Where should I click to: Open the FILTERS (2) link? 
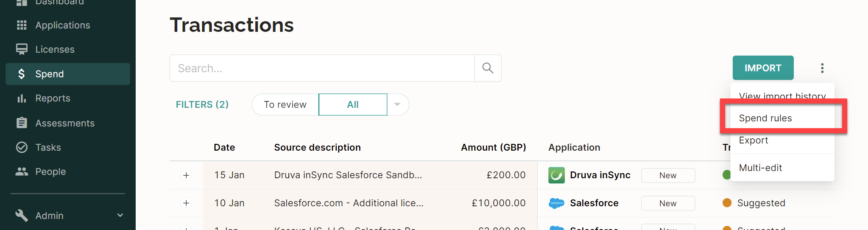pyautogui.click(x=202, y=104)
